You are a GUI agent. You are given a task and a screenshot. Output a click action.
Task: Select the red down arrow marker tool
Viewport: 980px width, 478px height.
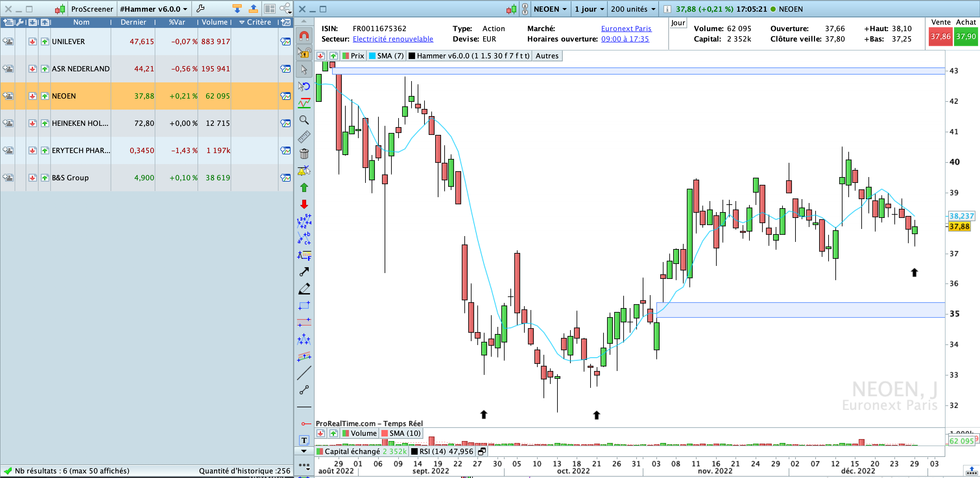click(304, 204)
